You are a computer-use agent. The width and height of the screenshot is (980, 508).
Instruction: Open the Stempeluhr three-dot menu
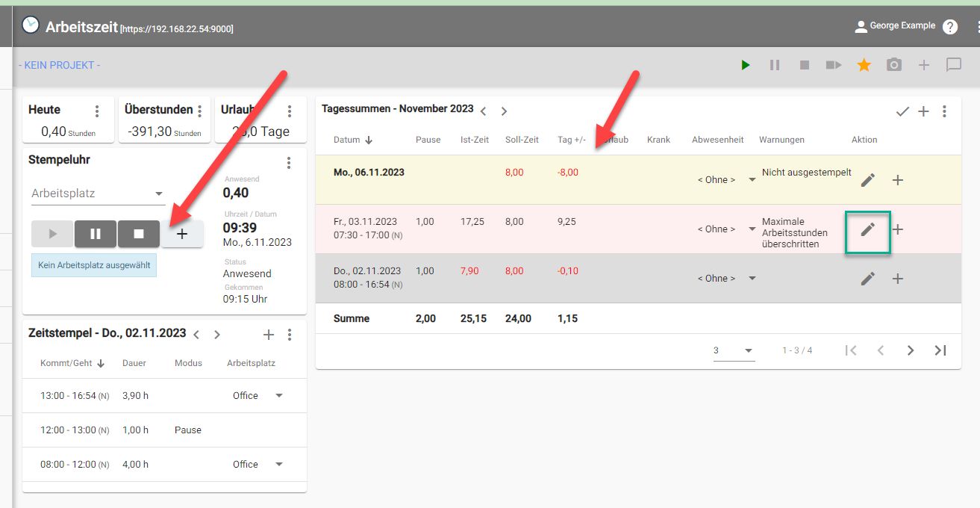(x=289, y=163)
